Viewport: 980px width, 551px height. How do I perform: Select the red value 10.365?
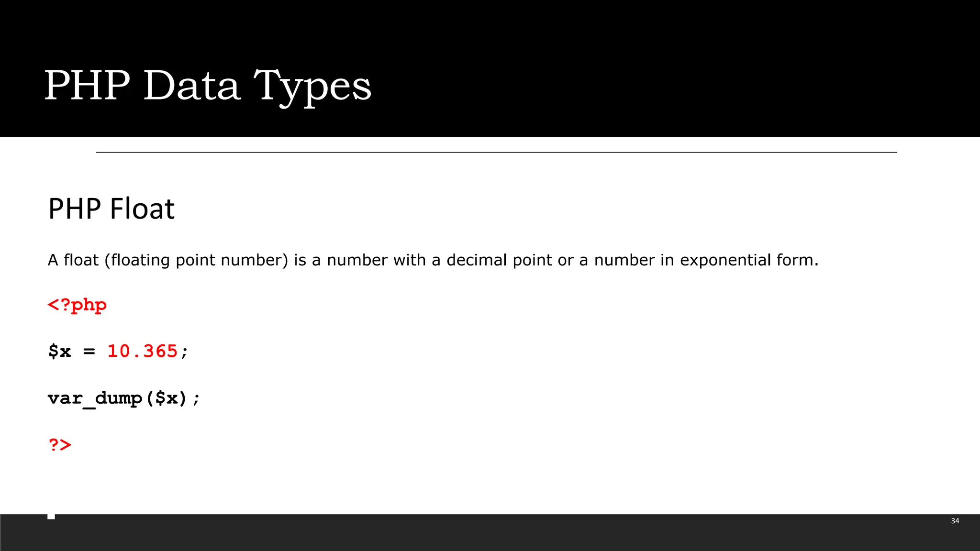pos(143,352)
